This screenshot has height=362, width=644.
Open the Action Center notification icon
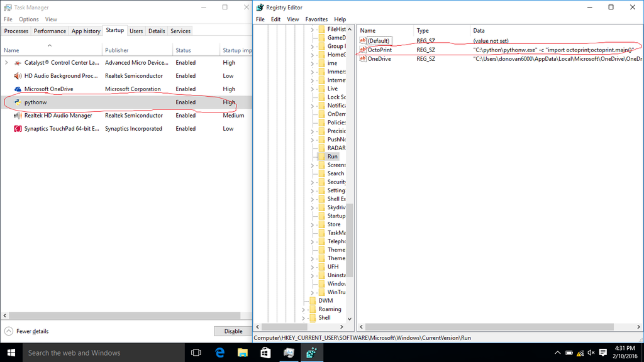pos(603,353)
